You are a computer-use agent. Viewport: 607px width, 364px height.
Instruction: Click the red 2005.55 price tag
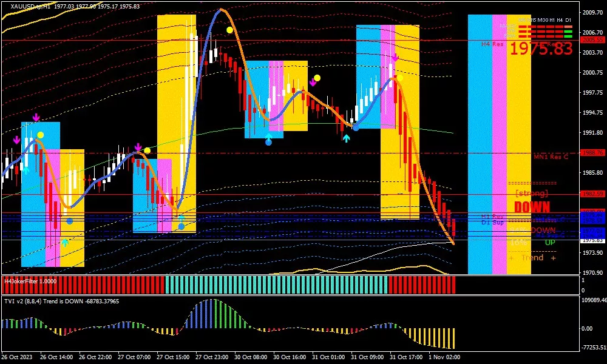click(592, 40)
